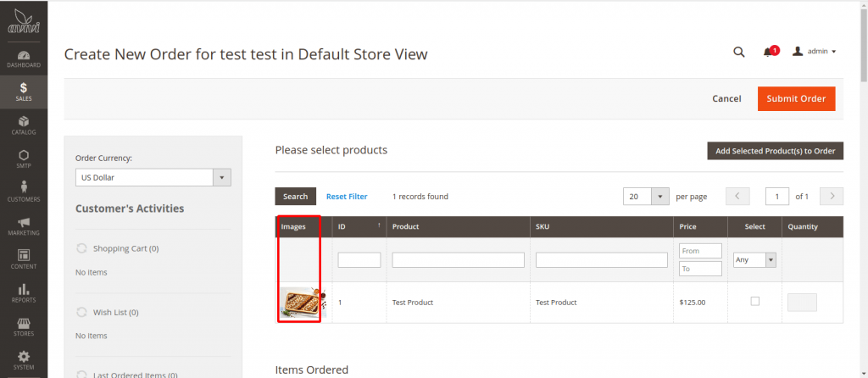Image resolution: width=868 pixels, height=378 pixels.
Task: Expand the admin account menu arrow
Action: tap(834, 52)
